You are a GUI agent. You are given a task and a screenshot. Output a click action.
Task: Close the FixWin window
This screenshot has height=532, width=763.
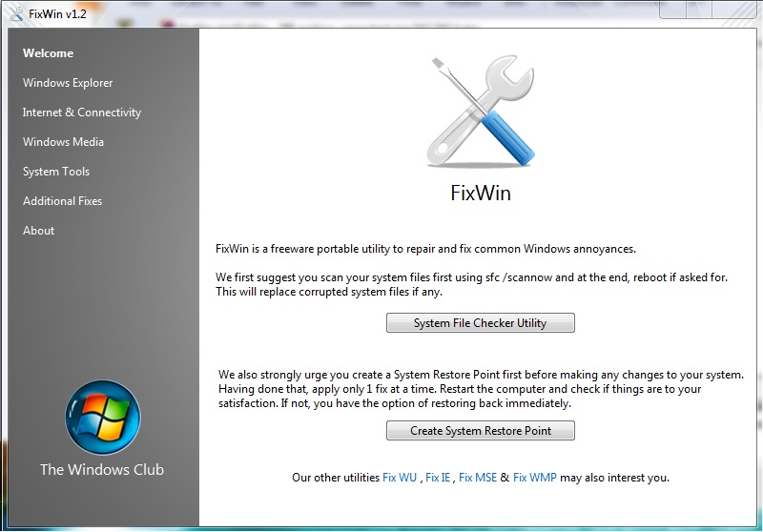(x=736, y=9)
